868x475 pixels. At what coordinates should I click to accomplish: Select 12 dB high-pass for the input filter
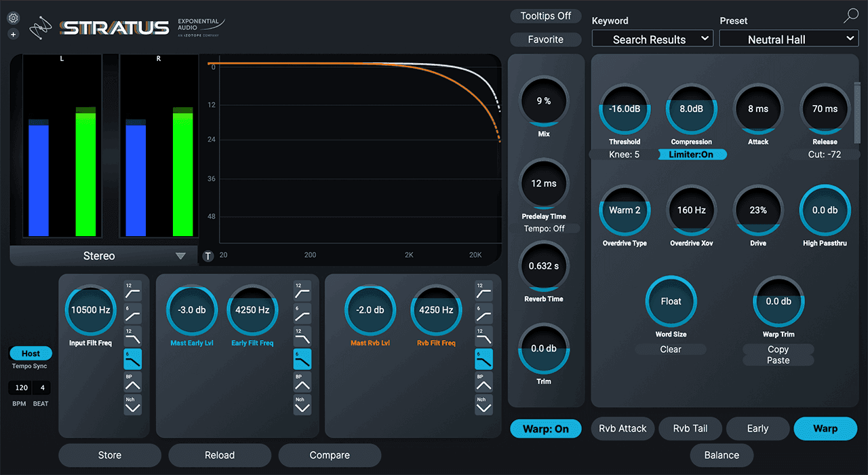tap(133, 290)
